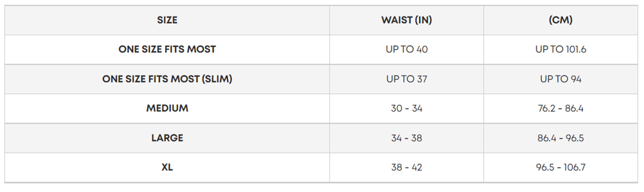
Task: Select the LARGE size label
Action: 167,138
